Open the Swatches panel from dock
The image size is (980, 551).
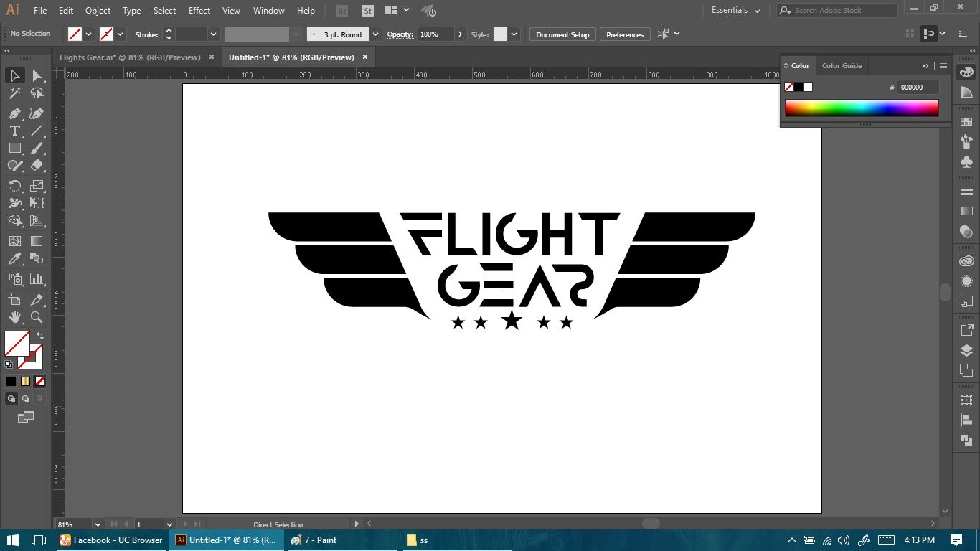tap(966, 122)
